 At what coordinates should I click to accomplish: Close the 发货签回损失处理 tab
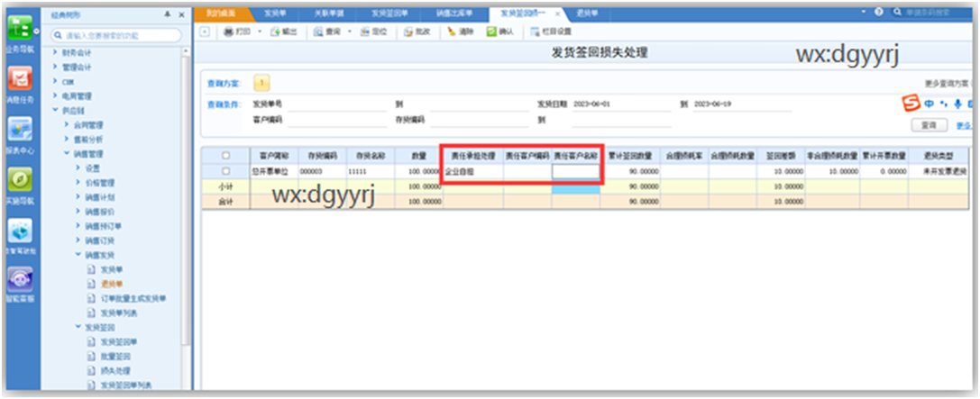[557, 14]
